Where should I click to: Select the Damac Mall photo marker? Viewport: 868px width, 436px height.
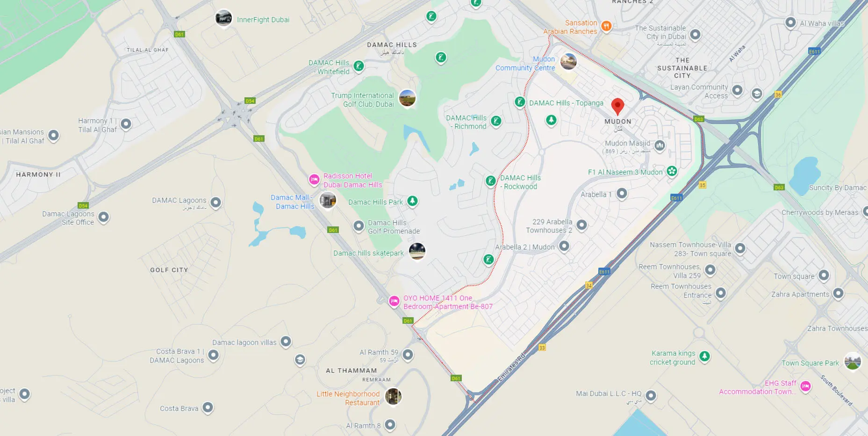point(328,200)
